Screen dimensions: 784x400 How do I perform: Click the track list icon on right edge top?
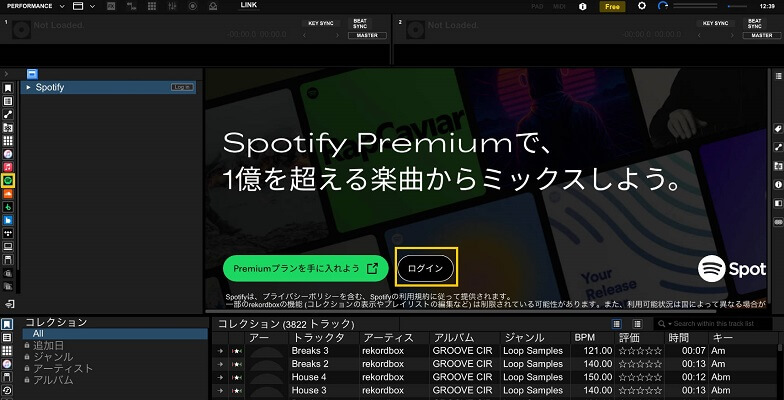[x=778, y=76]
